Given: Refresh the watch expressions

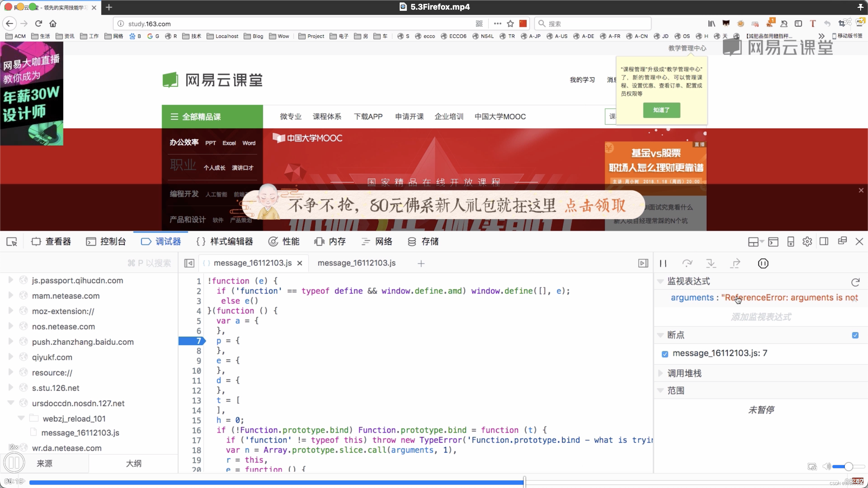Looking at the screenshot, I should 855,282.
